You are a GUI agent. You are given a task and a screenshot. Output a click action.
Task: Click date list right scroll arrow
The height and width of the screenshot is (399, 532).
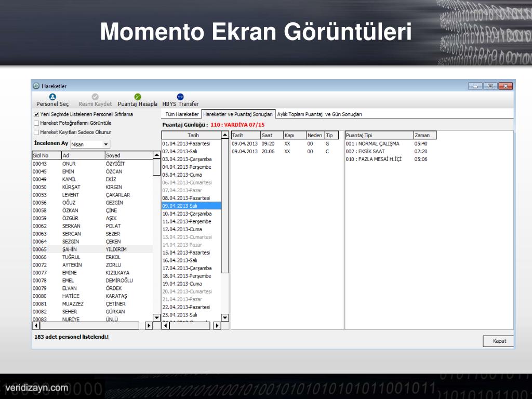217,326
